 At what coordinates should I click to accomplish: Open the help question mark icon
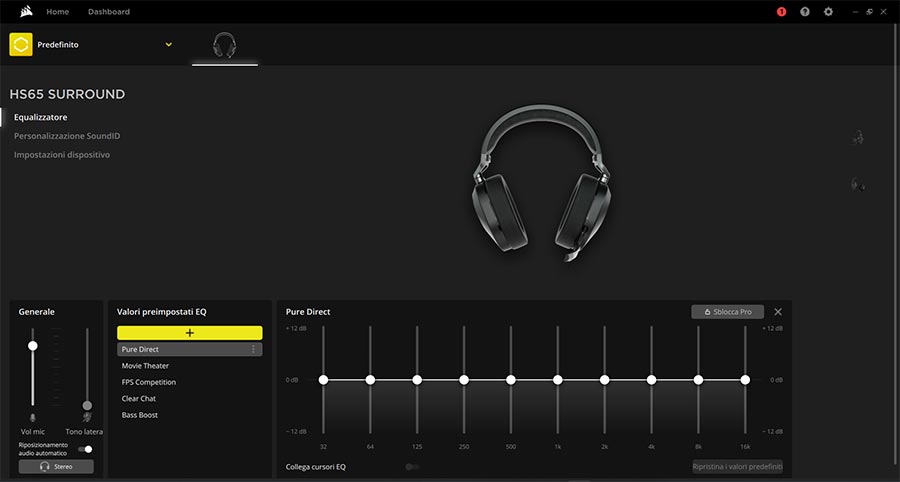[805, 11]
